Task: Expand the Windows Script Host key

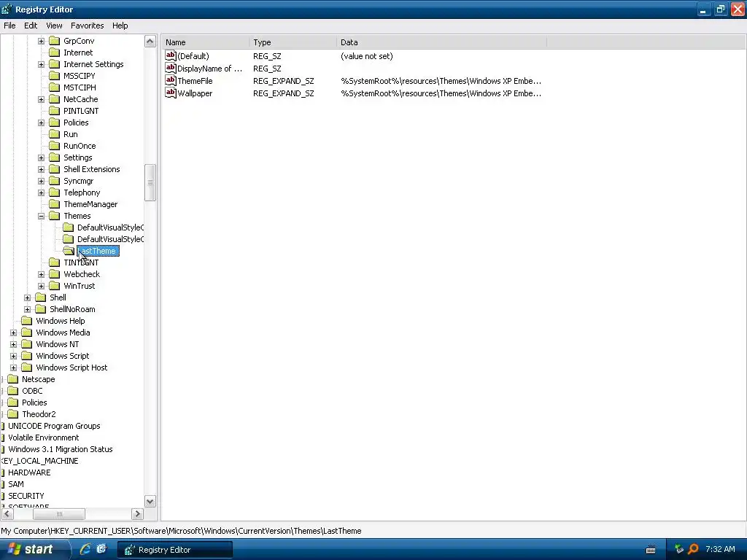Action: pos(13,368)
